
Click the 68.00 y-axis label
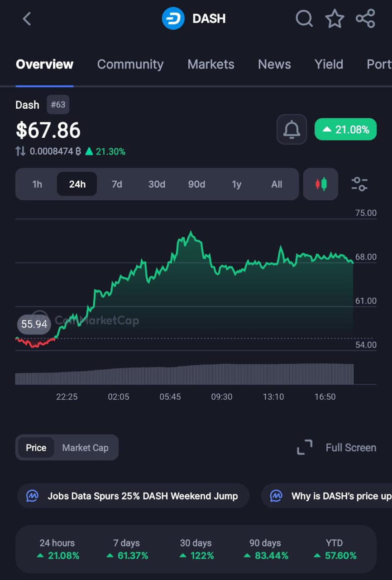click(366, 257)
